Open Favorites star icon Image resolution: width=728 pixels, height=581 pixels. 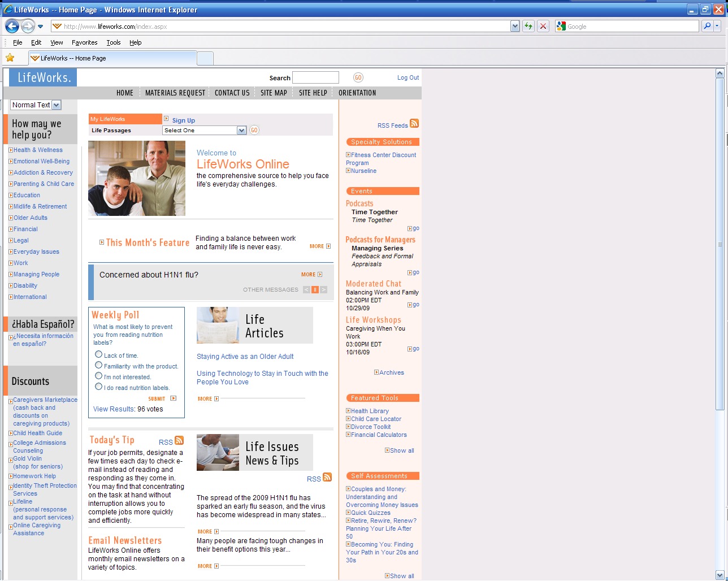coord(10,58)
